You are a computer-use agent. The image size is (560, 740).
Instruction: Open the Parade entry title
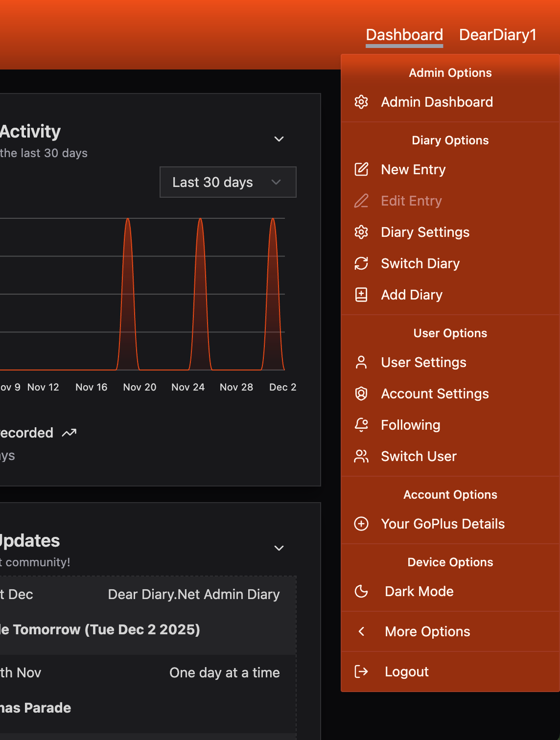[x=35, y=708]
